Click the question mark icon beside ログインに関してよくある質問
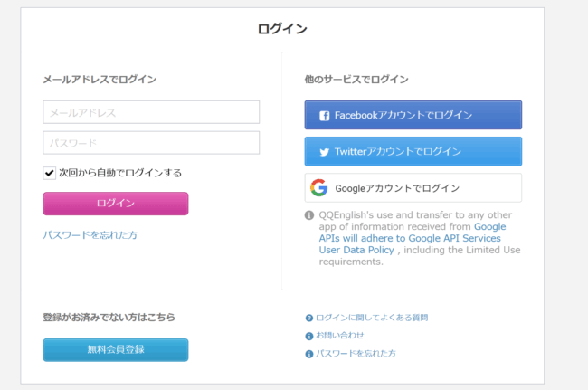This screenshot has width=588, height=390. [309, 319]
